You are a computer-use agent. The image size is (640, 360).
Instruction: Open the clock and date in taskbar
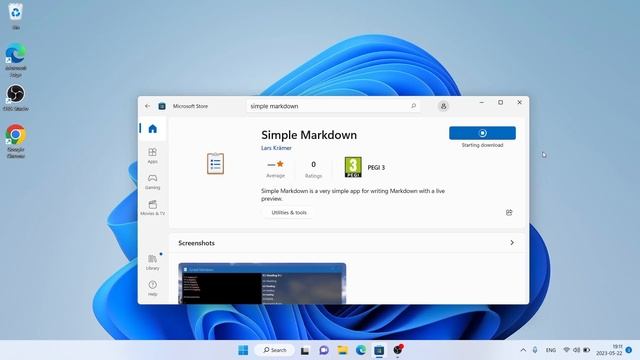pos(609,350)
